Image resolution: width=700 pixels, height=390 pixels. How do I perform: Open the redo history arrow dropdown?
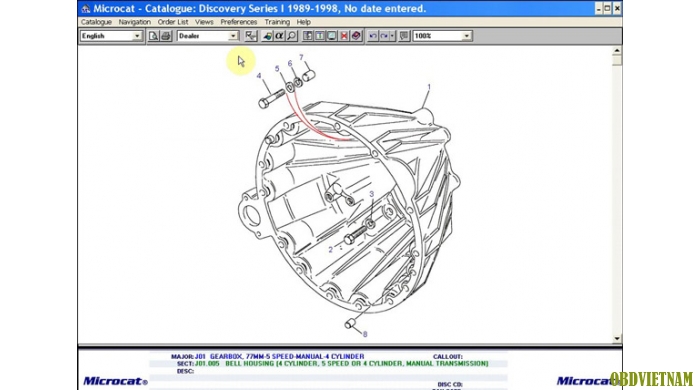coord(392,36)
